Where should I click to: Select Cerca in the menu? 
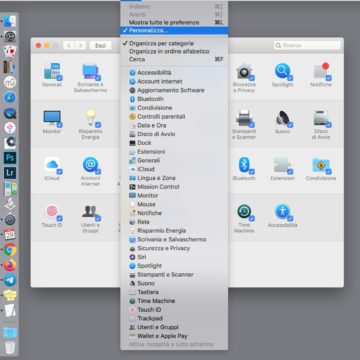pos(174,59)
